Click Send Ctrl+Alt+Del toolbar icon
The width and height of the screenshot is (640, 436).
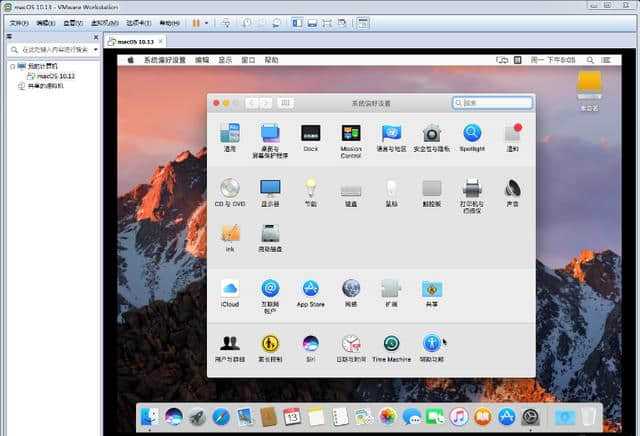[x=226, y=23]
